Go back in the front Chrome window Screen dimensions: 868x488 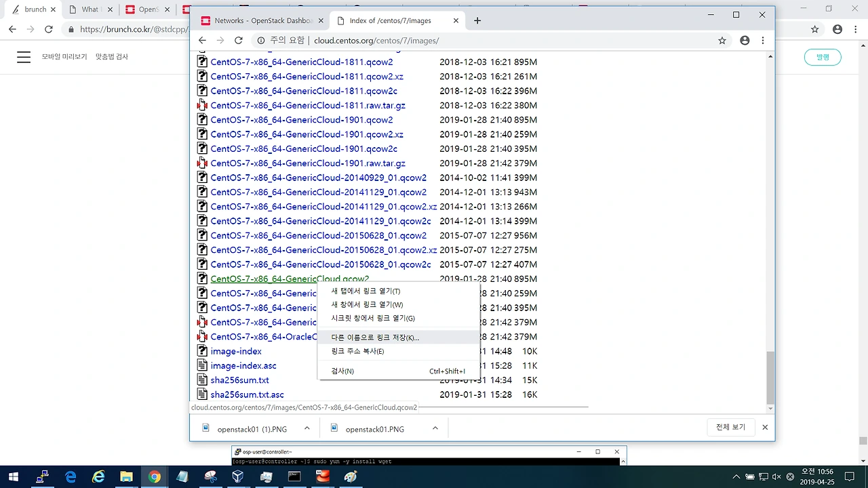coord(202,41)
